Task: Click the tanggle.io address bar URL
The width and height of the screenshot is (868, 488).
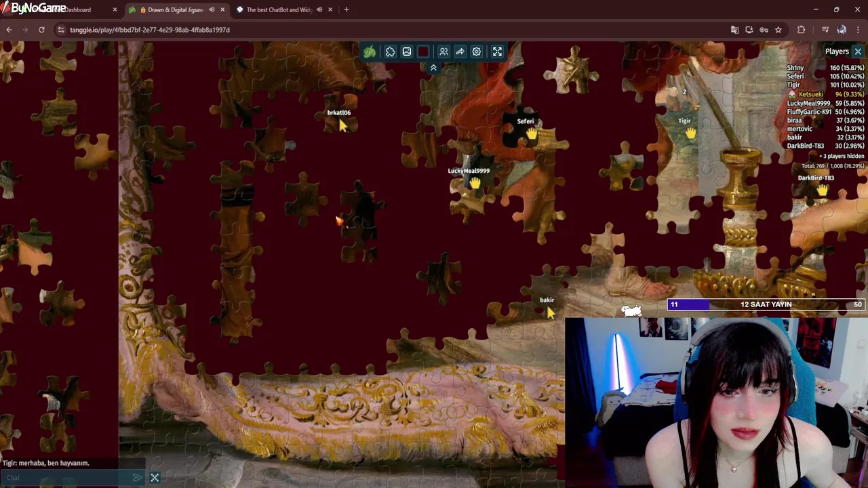Action: pyautogui.click(x=150, y=30)
